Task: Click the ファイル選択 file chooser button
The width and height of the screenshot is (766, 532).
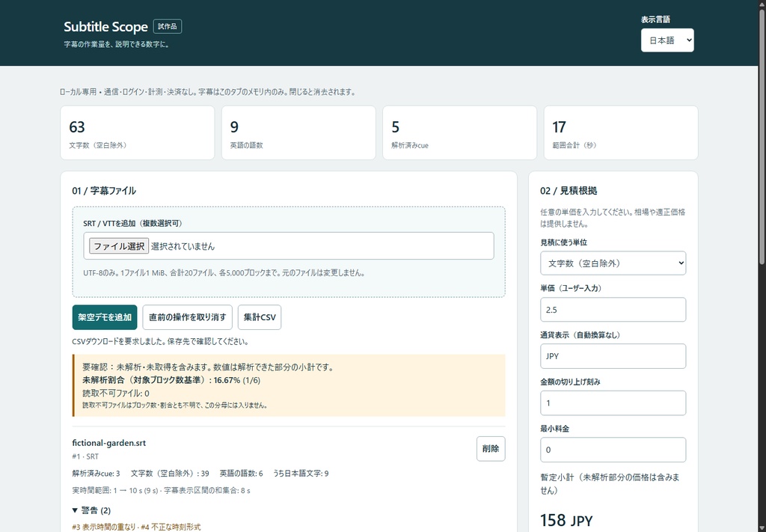Action: [x=119, y=246]
